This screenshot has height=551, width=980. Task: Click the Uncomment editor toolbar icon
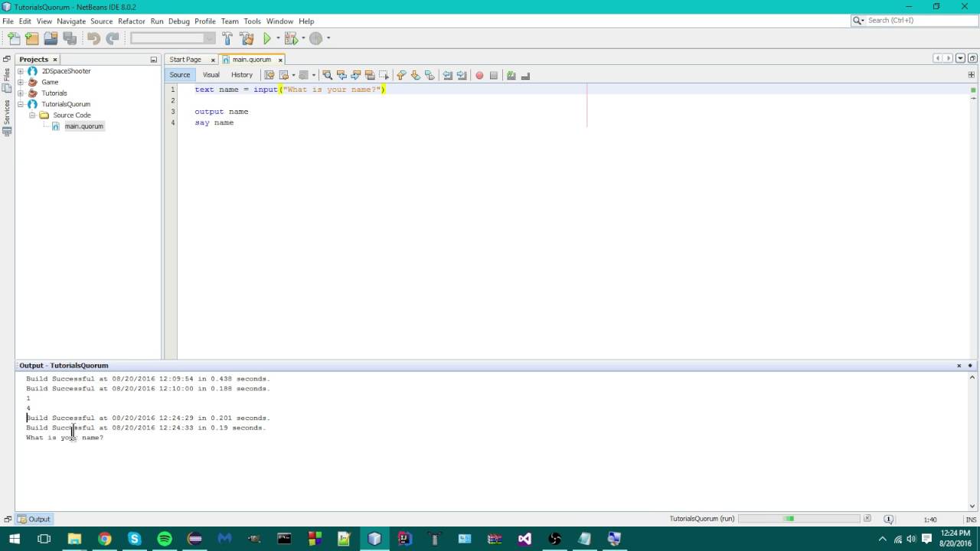pyautogui.click(x=525, y=75)
